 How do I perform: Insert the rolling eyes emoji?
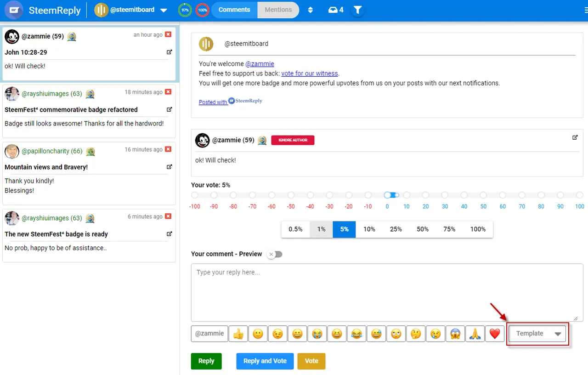pyautogui.click(x=396, y=334)
